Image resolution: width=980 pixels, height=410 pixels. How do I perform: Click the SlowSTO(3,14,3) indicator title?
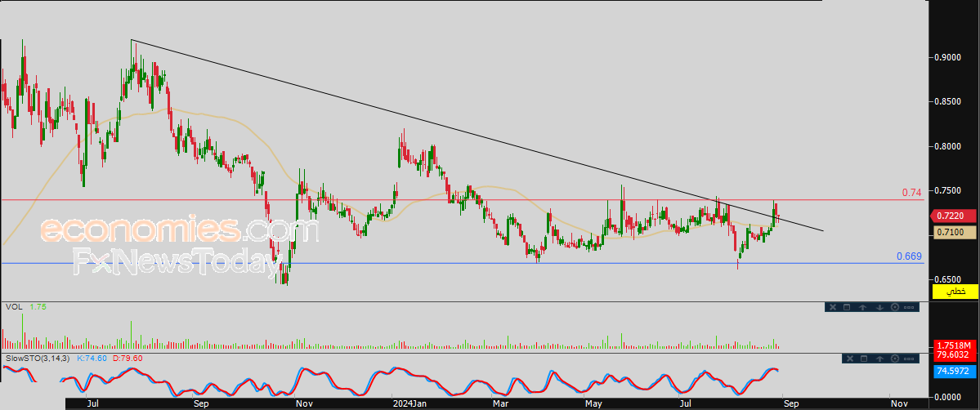pos(38,359)
